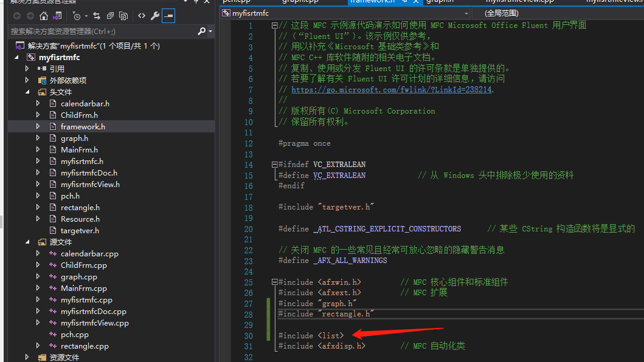Click the Solution Explorer search field

click(x=103, y=31)
